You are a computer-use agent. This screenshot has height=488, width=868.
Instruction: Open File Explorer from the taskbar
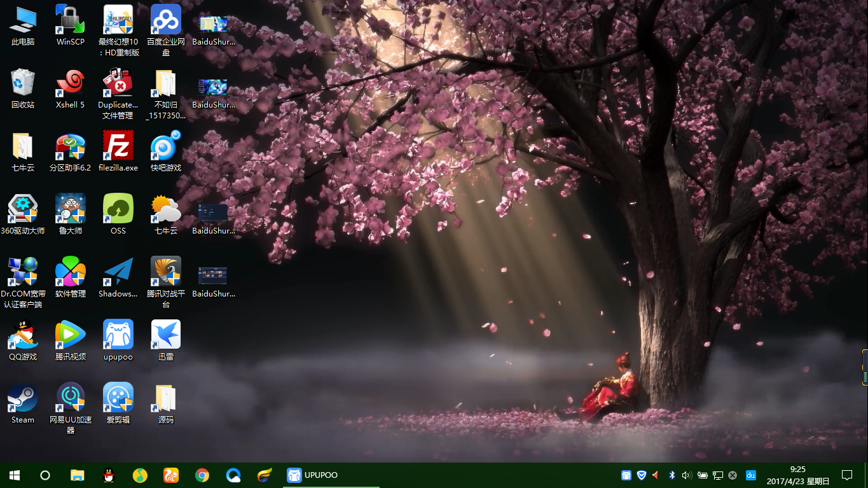[x=77, y=475]
